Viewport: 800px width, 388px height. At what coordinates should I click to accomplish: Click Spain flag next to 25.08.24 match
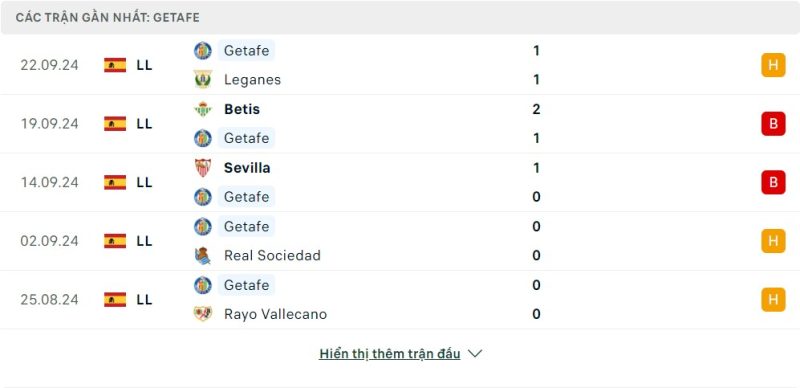115,299
